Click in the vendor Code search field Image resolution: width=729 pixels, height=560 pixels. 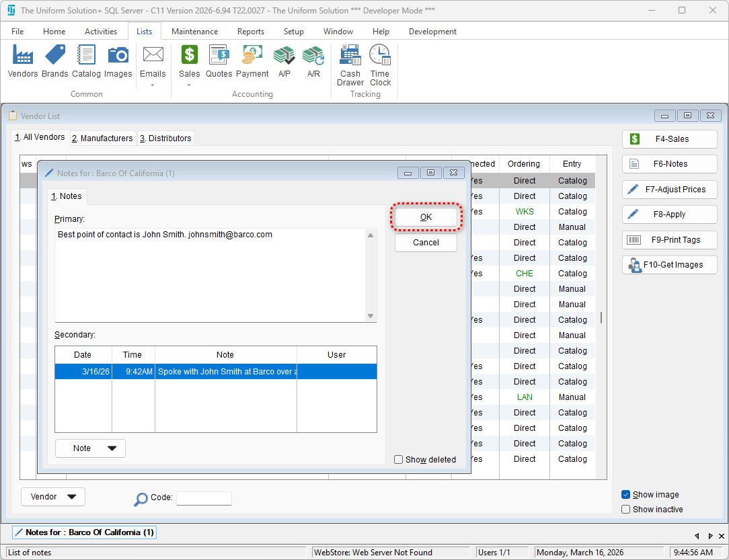tap(204, 498)
